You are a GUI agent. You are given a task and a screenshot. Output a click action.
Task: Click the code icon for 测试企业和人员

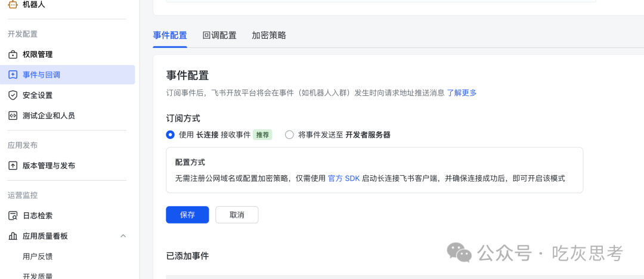point(13,116)
